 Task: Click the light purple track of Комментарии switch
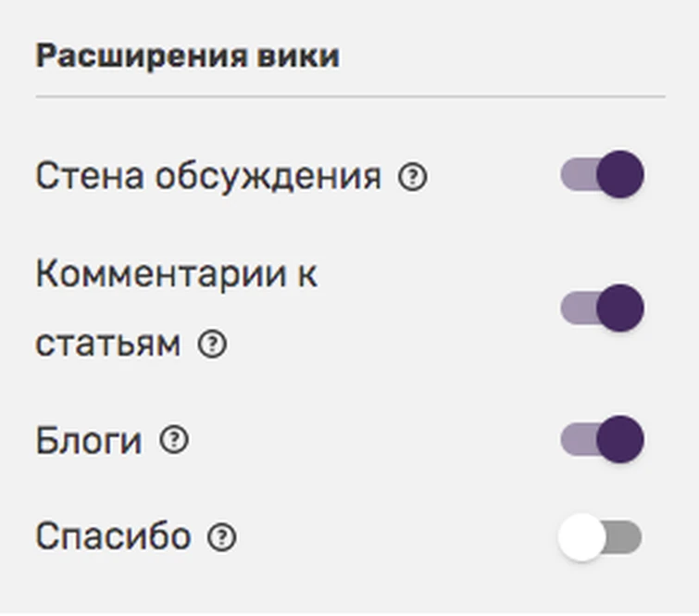[575, 308]
